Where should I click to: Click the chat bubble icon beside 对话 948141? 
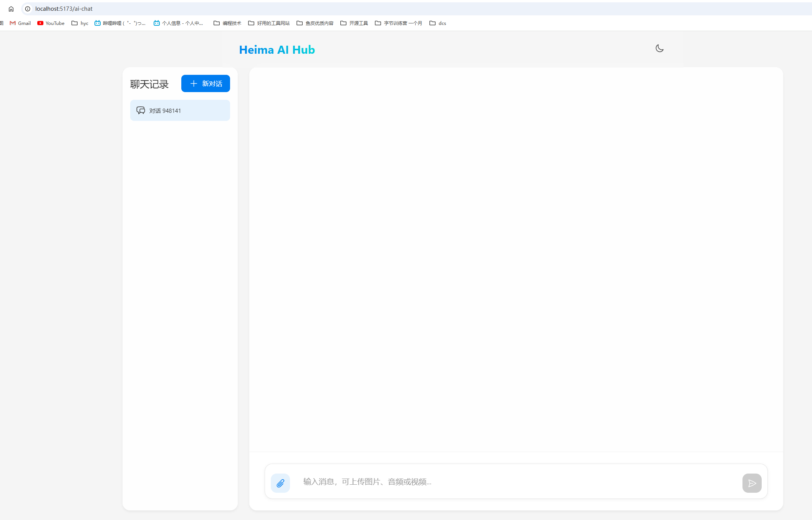[x=141, y=111]
